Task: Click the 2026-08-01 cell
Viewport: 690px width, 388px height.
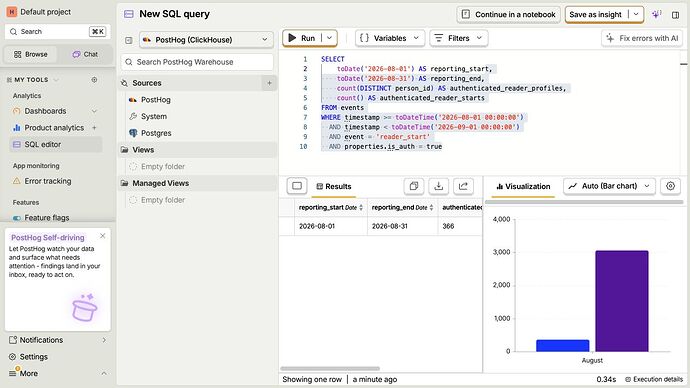Action: [x=330, y=226]
